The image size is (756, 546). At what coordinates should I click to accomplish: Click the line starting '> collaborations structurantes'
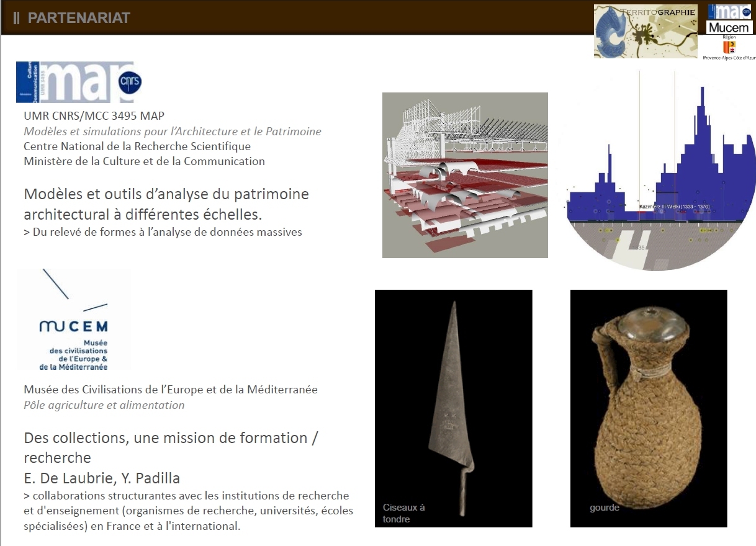coord(186,496)
